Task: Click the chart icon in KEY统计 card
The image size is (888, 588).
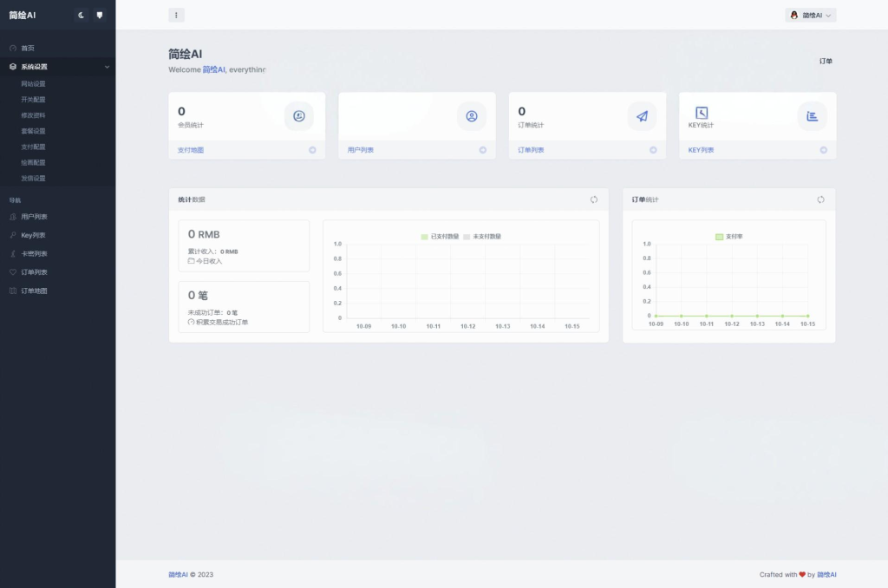Action: 812,116
